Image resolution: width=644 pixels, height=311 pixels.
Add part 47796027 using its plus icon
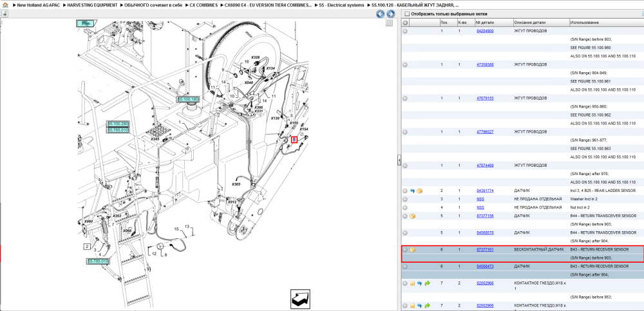[x=405, y=132]
